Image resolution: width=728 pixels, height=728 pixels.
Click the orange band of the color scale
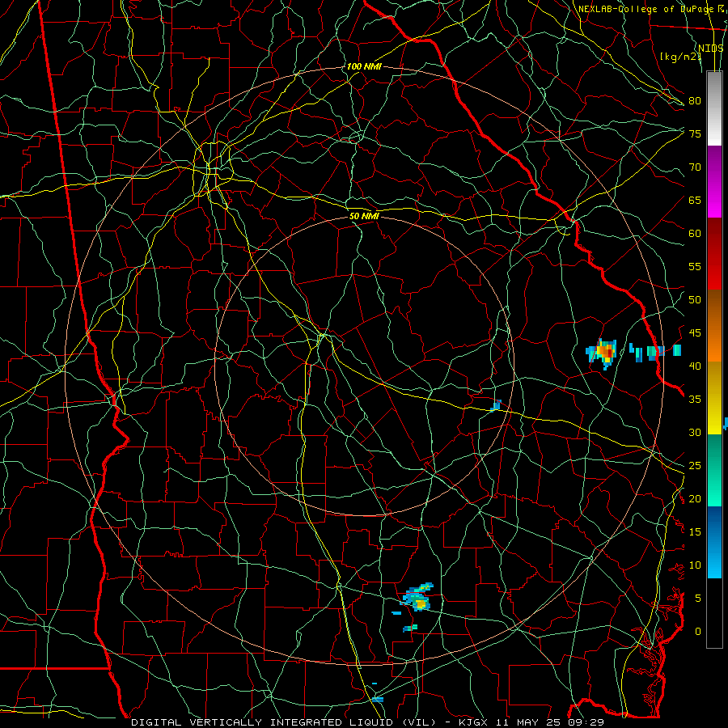pyautogui.click(x=714, y=326)
